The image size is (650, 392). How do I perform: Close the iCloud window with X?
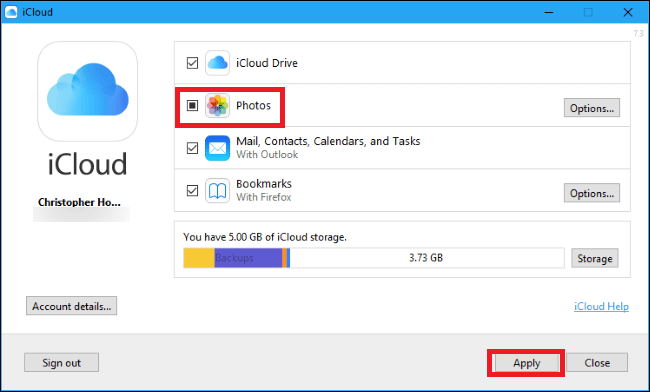[x=628, y=12]
